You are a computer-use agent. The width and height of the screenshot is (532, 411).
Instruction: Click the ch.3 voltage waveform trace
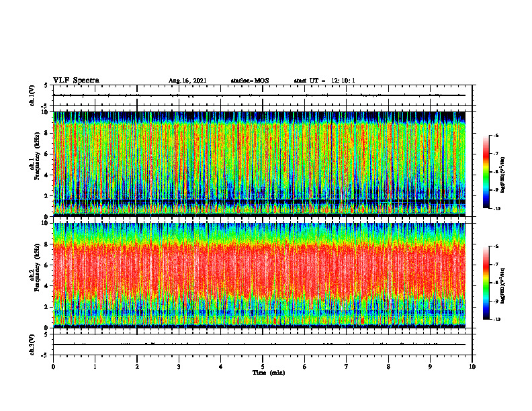(259, 345)
